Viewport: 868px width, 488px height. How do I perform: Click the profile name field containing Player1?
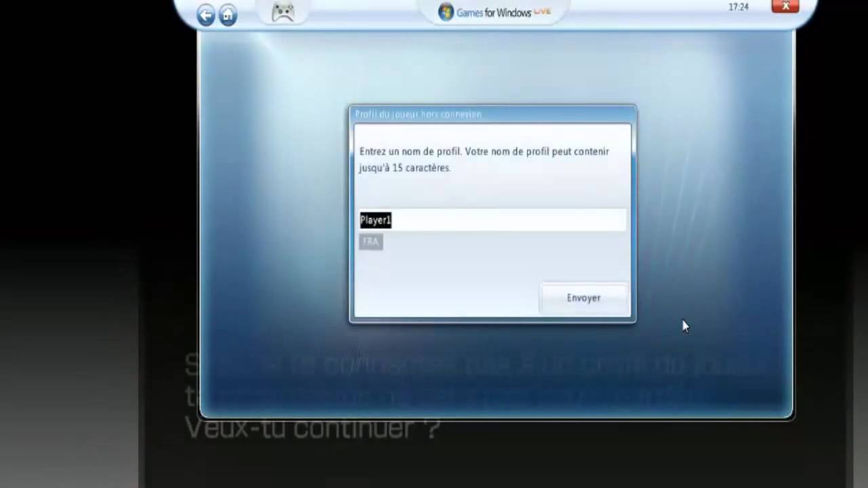[x=492, y=220]
